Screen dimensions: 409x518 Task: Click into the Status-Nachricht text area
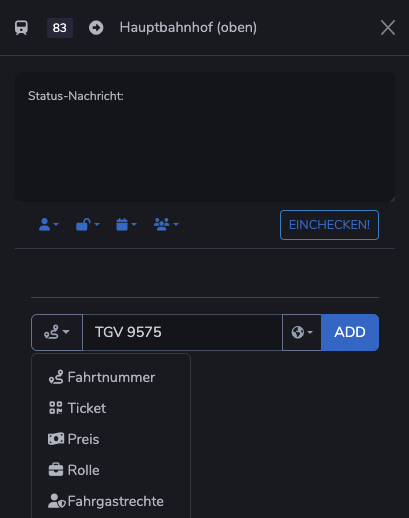[205, 137]
